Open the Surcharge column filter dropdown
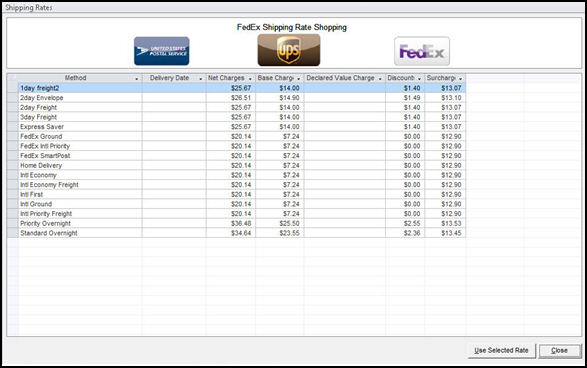587x368 pixels. (460, 79)
